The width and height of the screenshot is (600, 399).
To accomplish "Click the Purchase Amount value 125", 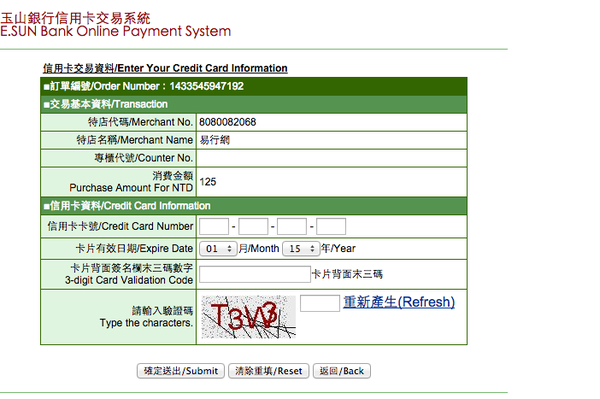I will [208, 182].
